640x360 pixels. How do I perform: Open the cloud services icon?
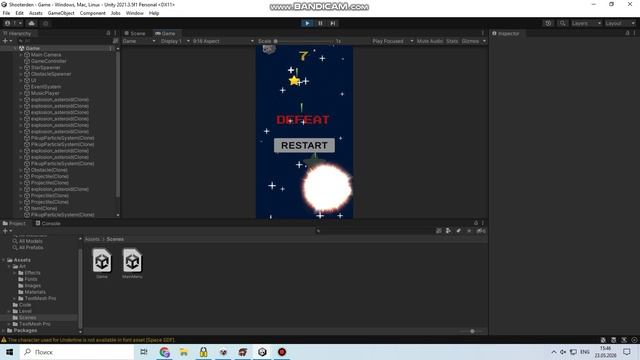coord(32,23)
